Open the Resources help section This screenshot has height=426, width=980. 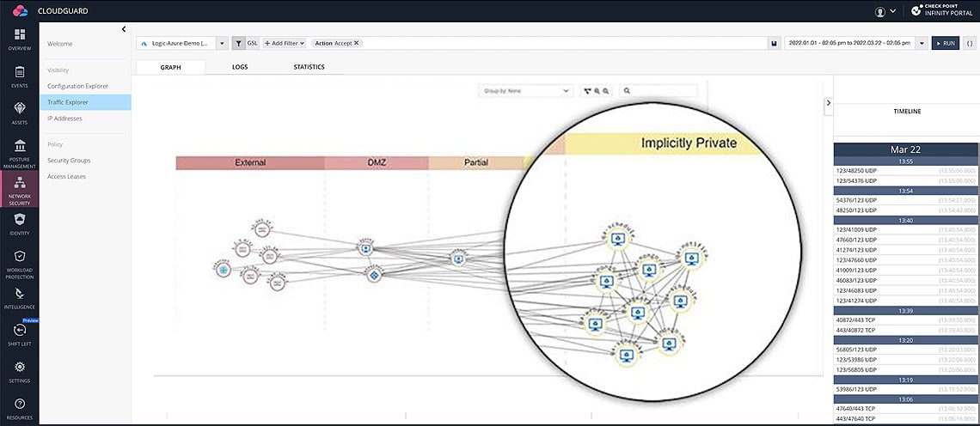[x=20, y=408]
